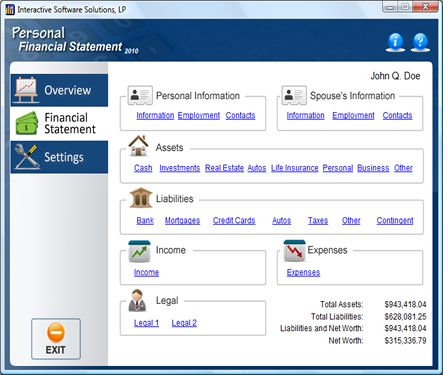Open the Business assets link
This screenshot has height=375, width=443.
pyautogui.click(x=373, y=168)
